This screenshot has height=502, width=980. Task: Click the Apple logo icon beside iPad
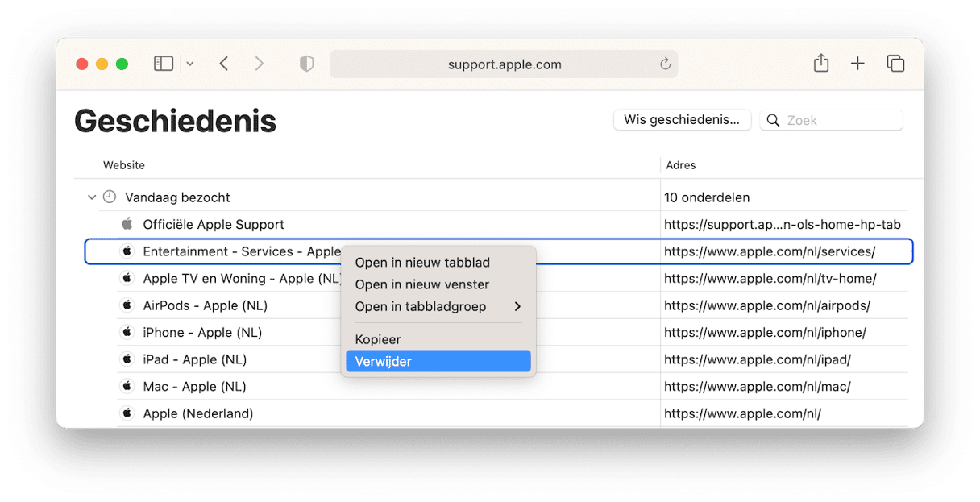tap(127, 359)
